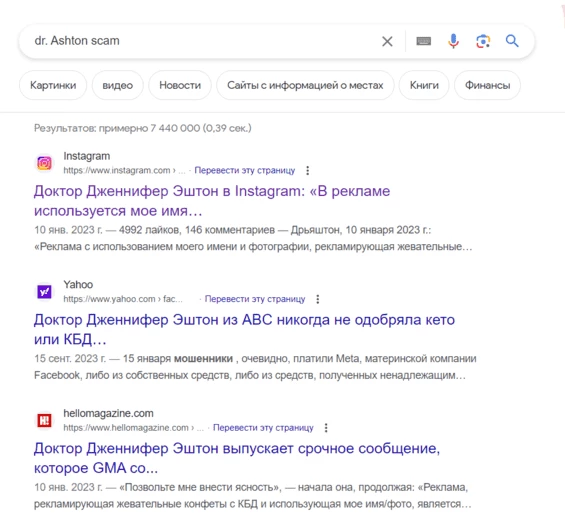The height and width of the screenshot is (520, 565).
Task: Clear the search query with the X icon
Action: click(x=387, y=41)
